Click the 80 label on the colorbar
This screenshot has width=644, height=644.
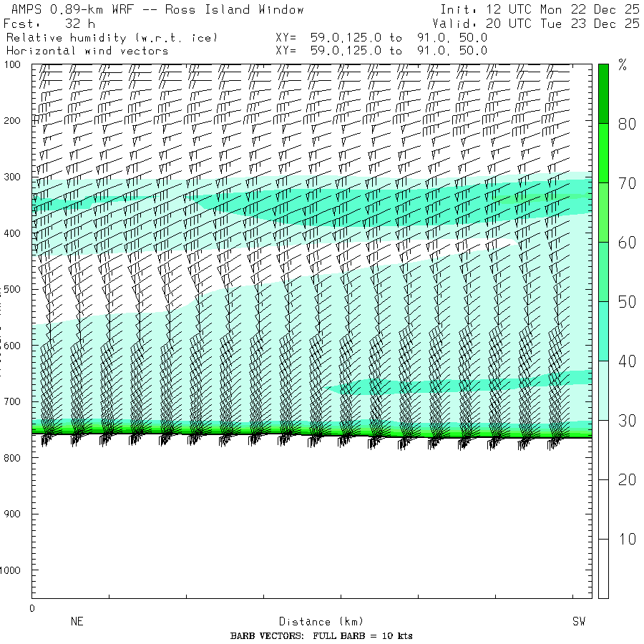[627, 124]
